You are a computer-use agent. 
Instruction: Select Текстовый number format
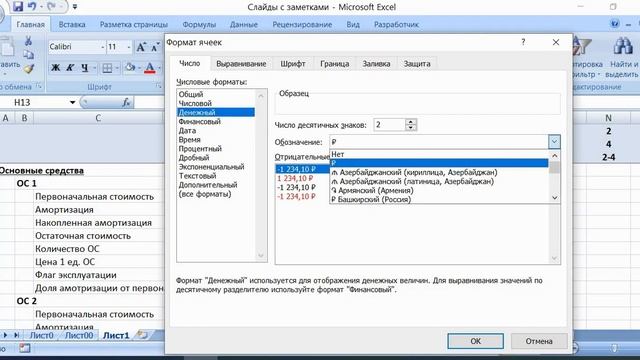pos(197,176)
